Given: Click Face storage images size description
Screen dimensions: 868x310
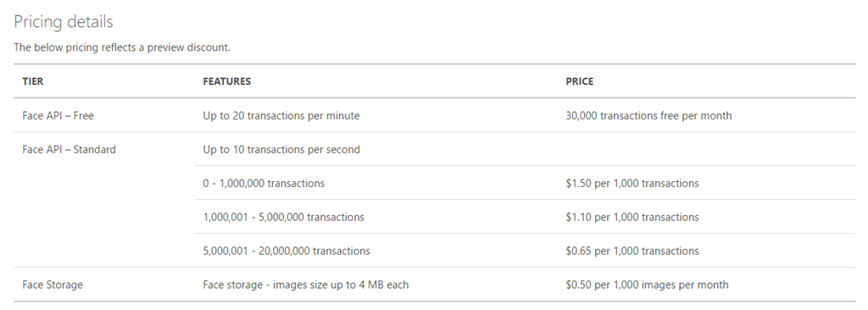Looking at the screenshot, I should [305, 285].
